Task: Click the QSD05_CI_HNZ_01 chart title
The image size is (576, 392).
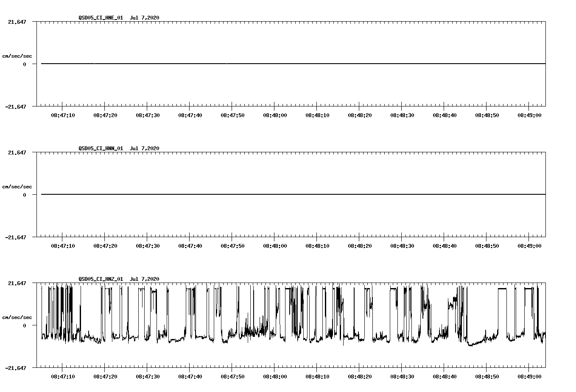Action: 119,279
